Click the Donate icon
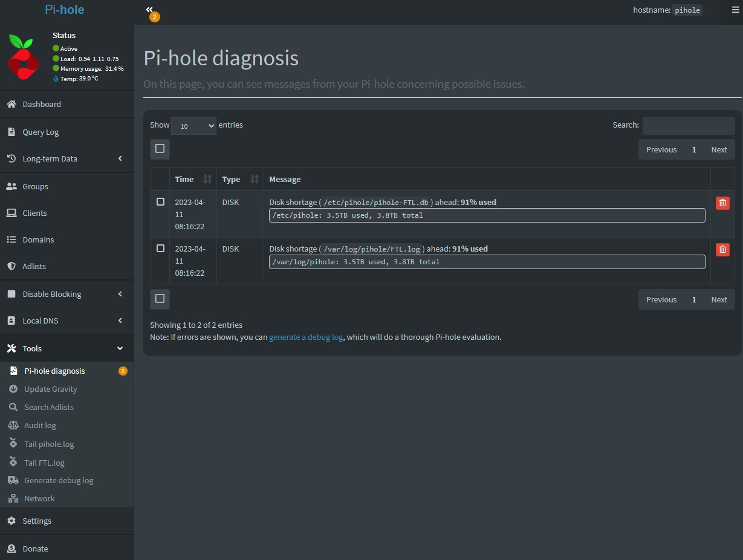This screenshot has height=560, width=743. click(x=11, y=549)
